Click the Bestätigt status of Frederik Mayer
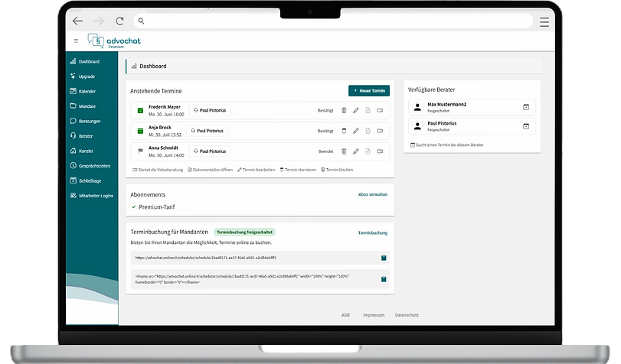The image size is (621, 364). click(325, 110)
